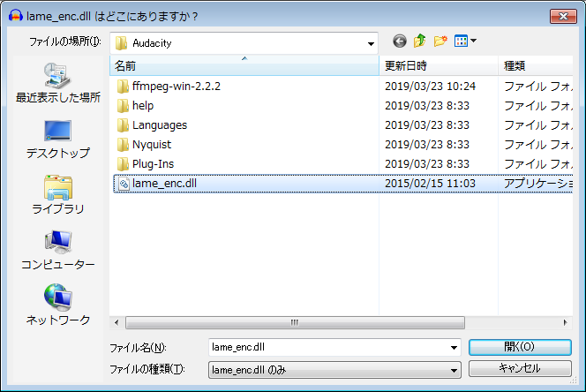Click the date 2019/03/23 10:24
This screenshot has height=392, width=586.
click(430, 87)
